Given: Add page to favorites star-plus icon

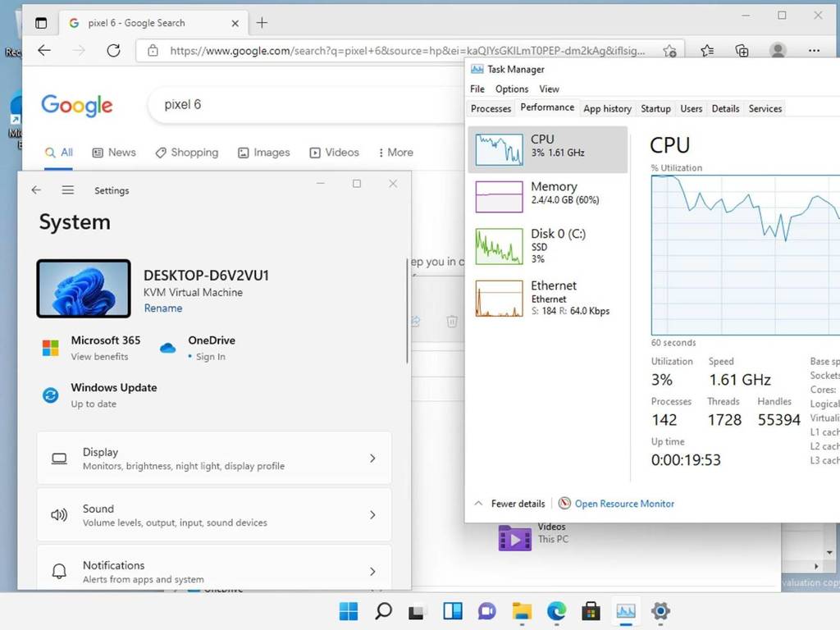Looking at the screenshot, I should tap(669, 51).
